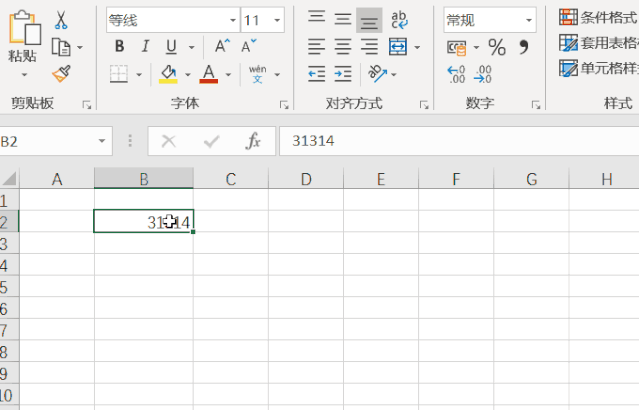Cut selection with the scissors icon
Image resolution: width=639 pixels, height=410 pixels.
pos(61,20)
